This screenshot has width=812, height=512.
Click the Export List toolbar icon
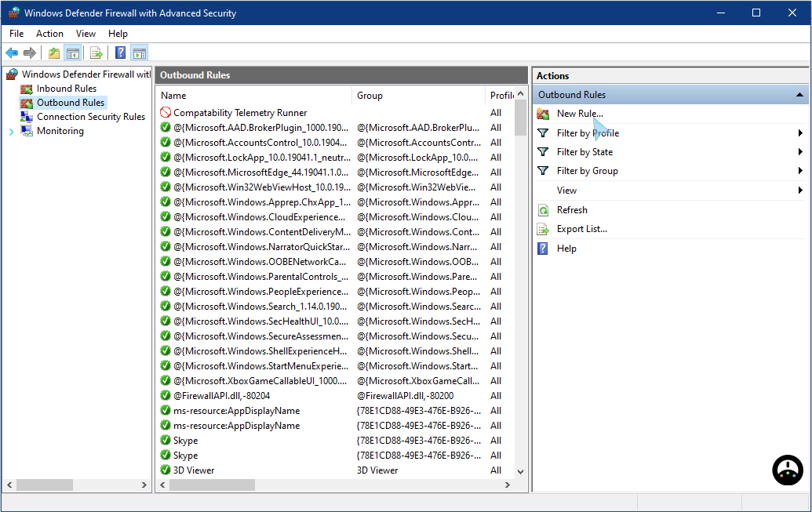(x=96, y=53)
